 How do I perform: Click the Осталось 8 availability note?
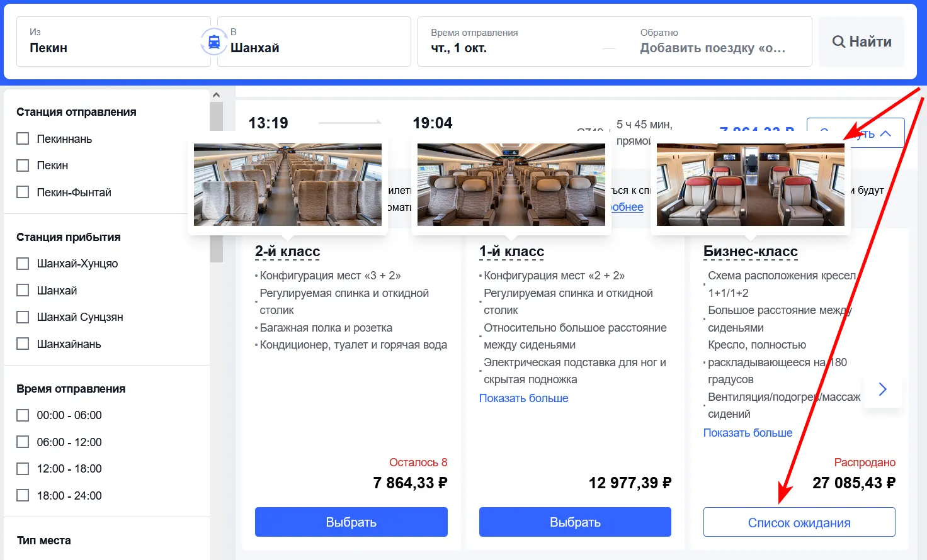click(418, 462)
